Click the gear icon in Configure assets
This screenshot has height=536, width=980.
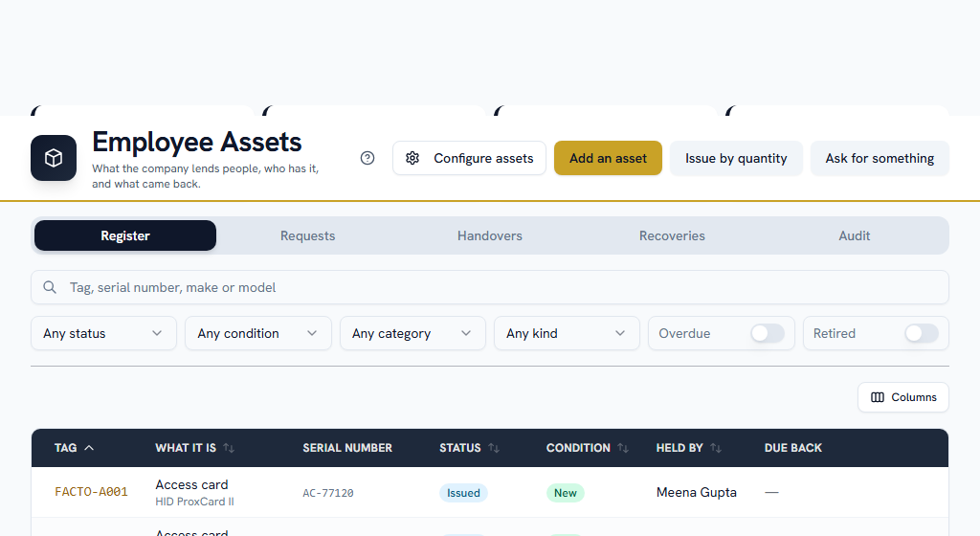coord(412,158)
